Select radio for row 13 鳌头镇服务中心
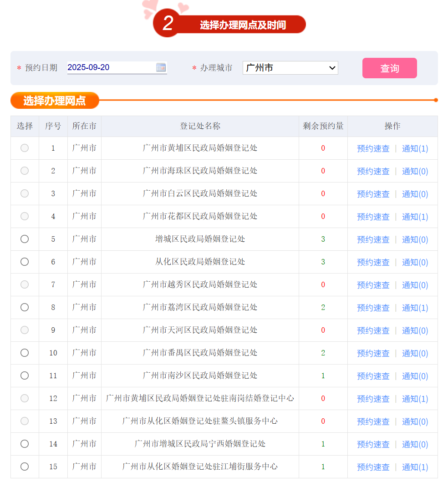The width and height of the screenshot is (448, 482). coord(25,421)
